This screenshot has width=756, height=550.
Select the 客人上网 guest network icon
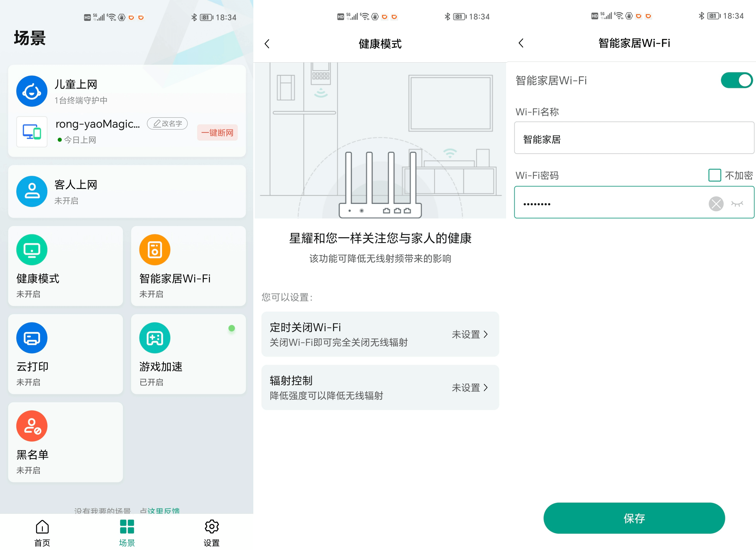[x=32, y=191]
